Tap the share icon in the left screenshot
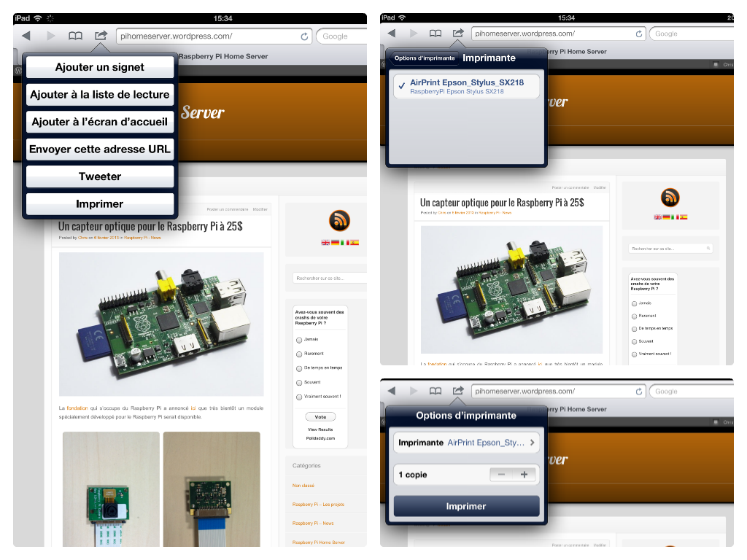This screenshot has width=747, height=560. point(101,35)
